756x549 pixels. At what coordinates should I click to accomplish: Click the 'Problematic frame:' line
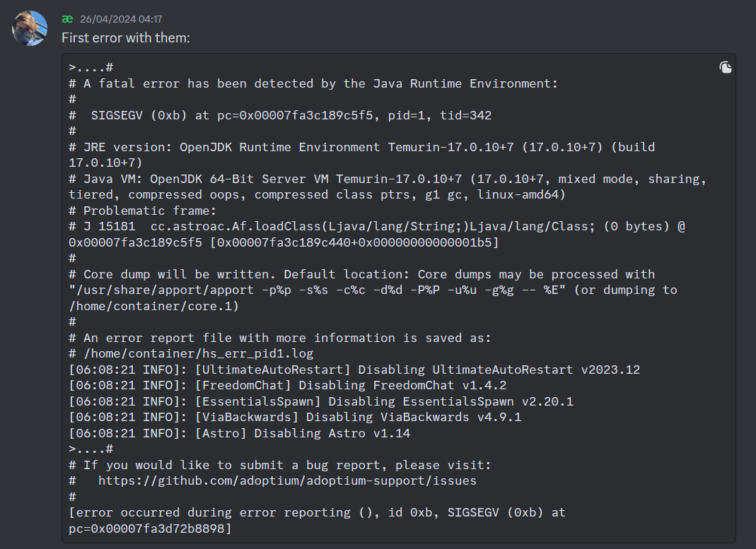149,211
